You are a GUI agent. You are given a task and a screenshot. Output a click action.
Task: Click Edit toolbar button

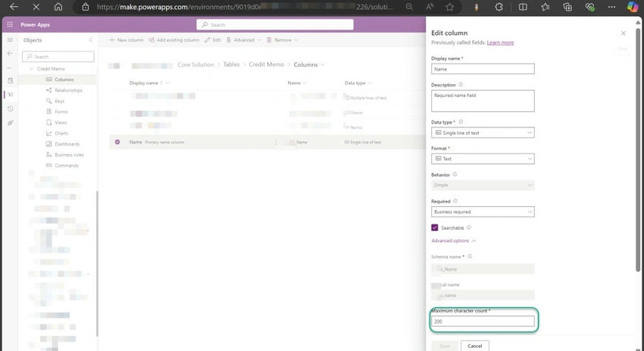[x=213, y=40]
